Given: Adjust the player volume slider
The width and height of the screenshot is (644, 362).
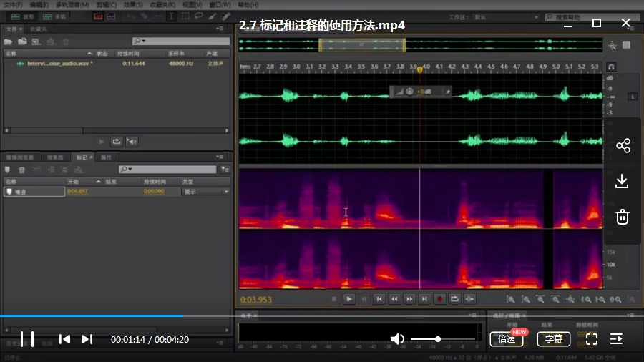Looking at the screenshot, I should [x=443, y=339].
